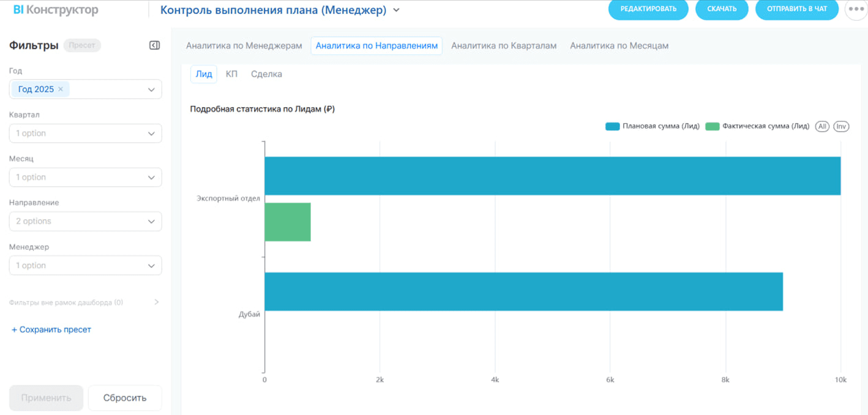868x415 pixels.
Task: Open the Направление filter dropdown
Action: pyautogui.click(x=85, y=222)
